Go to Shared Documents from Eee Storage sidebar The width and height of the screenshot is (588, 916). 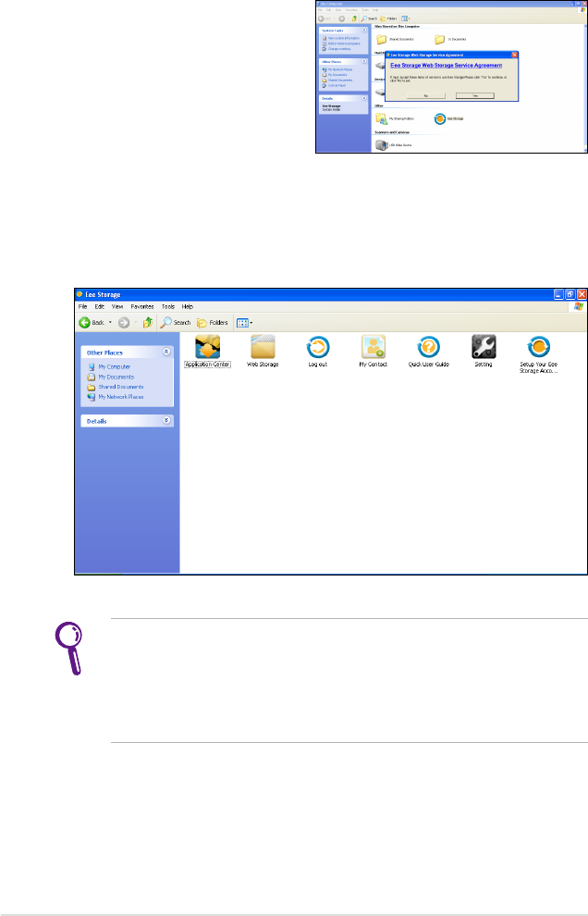pyautogui.click(x=116, y=387)
